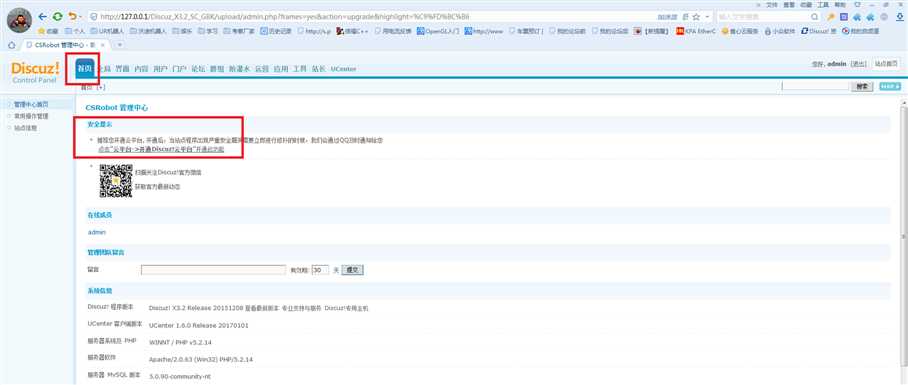The width and height of the screenshot is (908, 385).
Task: Open the KPA EtherC bookmark
Action: coord(697,31)
